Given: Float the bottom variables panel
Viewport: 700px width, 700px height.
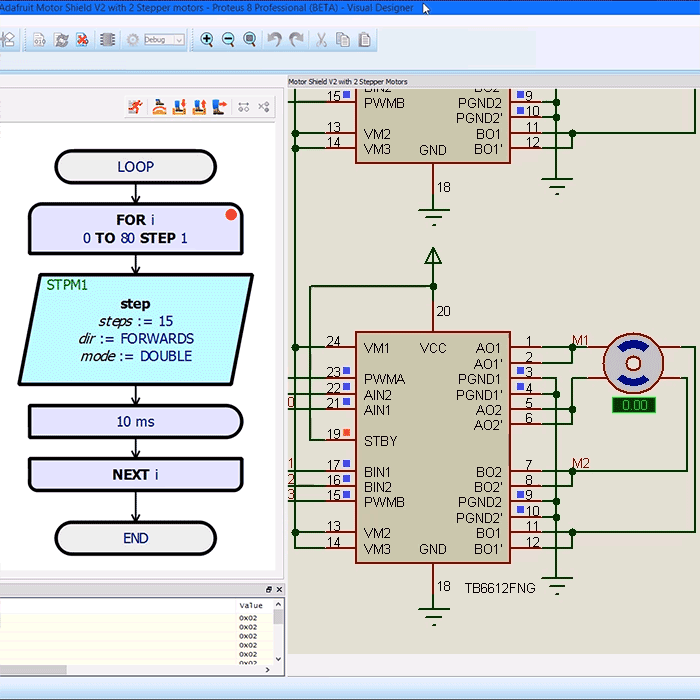Looking at the screenshot, I should pyautogui.click(x=269, y=589).
